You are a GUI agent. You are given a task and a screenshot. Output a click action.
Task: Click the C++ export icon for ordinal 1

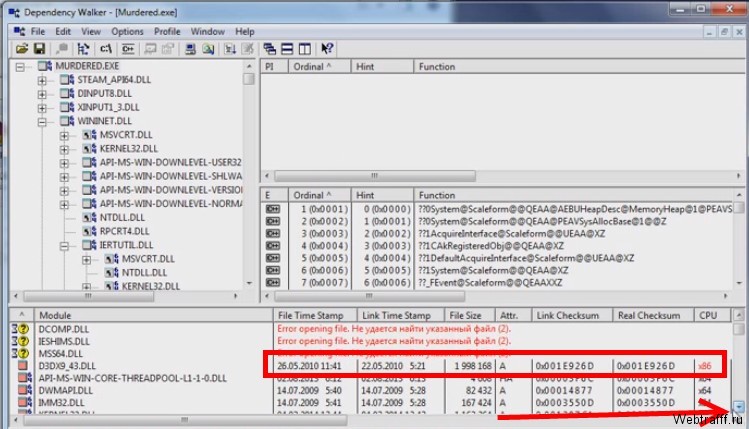click(273, 209)
